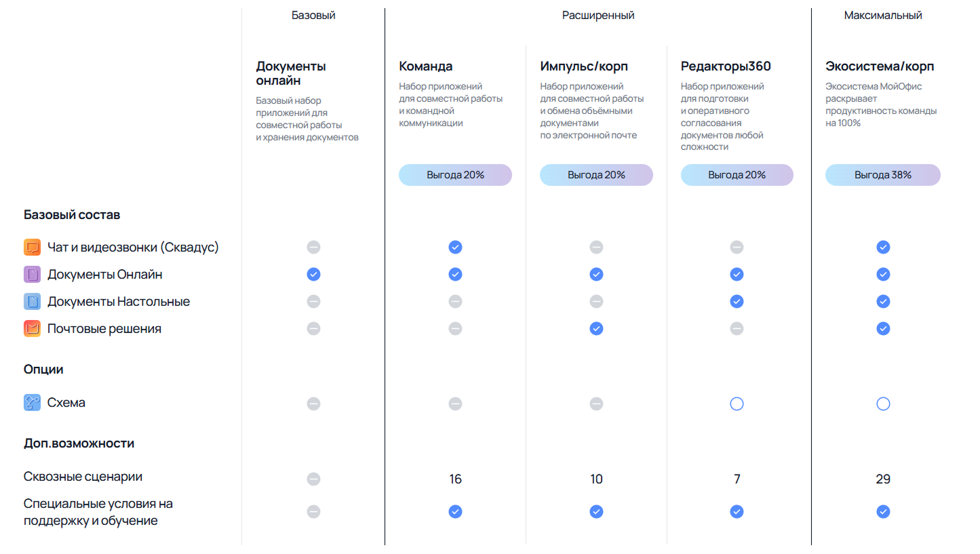Toggle the Схема option circle for Редакторы360
Viewport: 980px width, 554px height.
(x=737, y=404)
